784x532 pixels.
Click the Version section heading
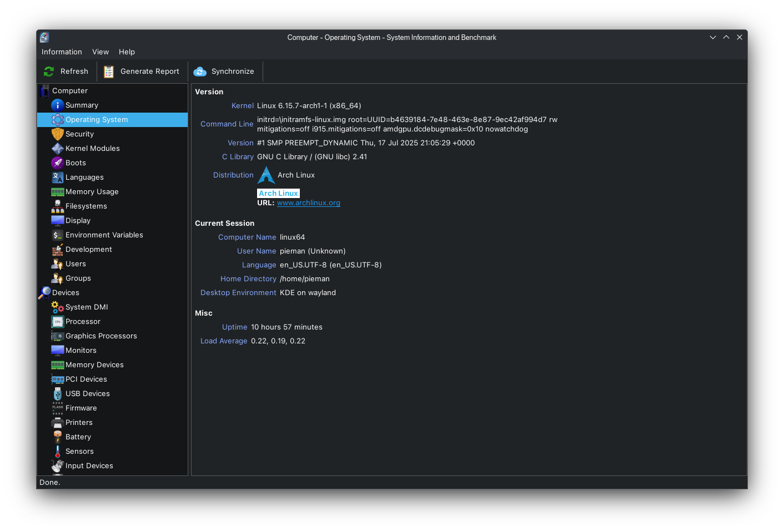pyautogui.click(x=209, y=92)
